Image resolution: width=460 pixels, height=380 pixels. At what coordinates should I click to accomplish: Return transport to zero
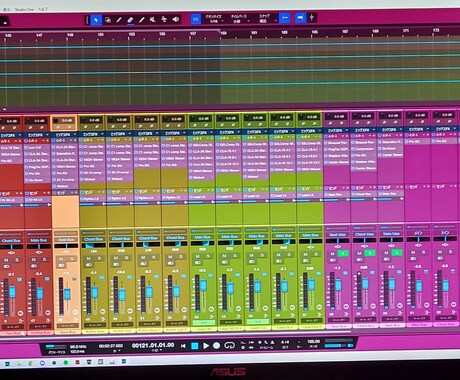[x=183, y=346]
